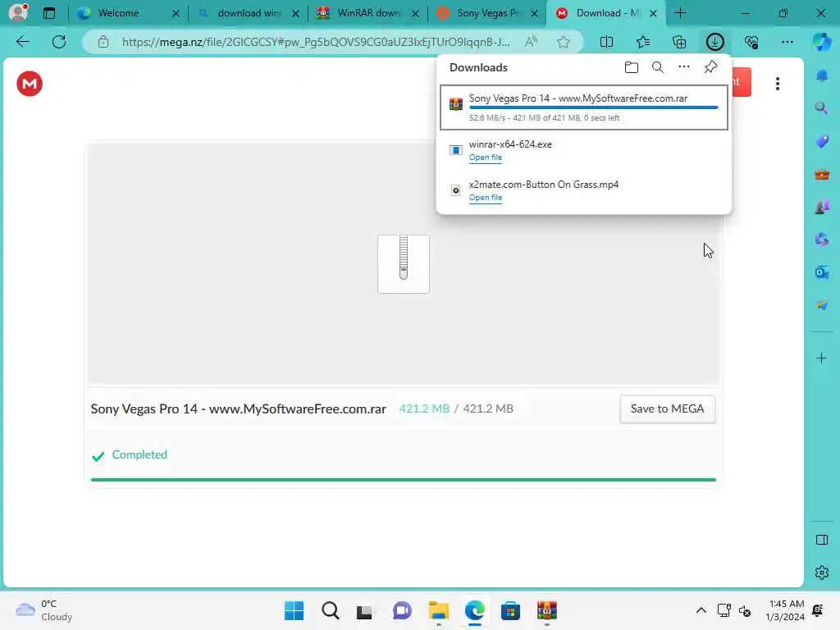This screenshot has width=840, height=630.
Task: Open more options in Downloads panel
Action: (684, 67)
